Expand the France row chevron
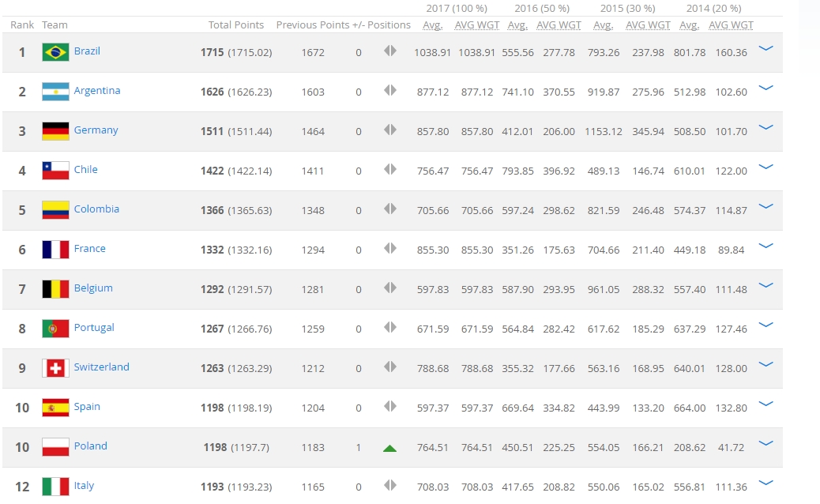Image resolution: width=820 pixels, height=504 pixels. pyautogui.click(x=765, y=246)
